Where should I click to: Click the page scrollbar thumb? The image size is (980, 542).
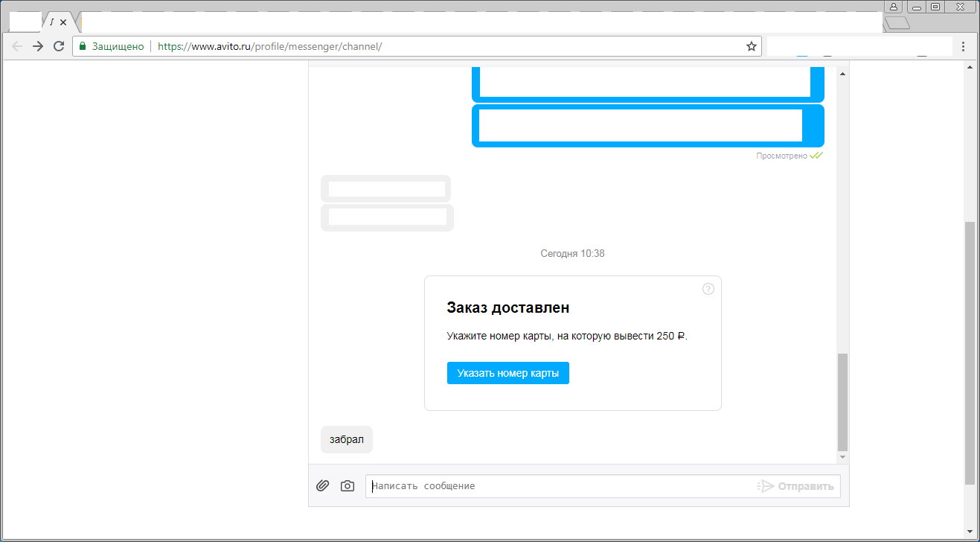click(x=970, y=353)
